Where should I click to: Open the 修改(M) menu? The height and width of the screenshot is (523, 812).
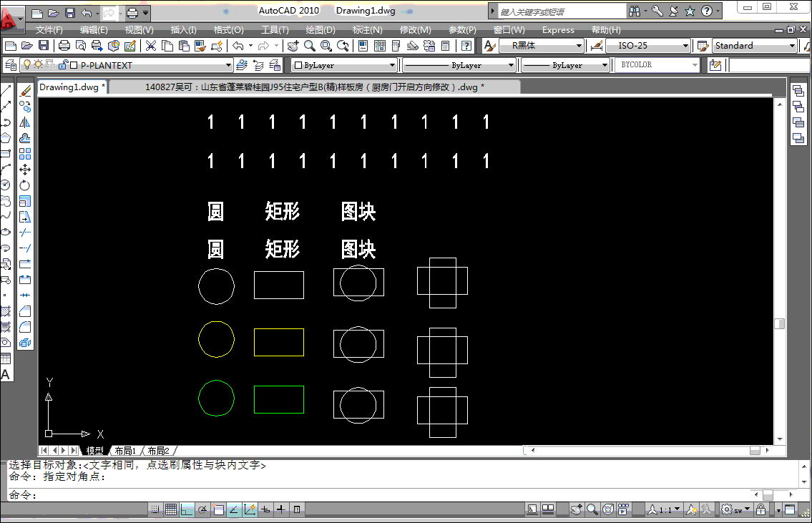415,30
